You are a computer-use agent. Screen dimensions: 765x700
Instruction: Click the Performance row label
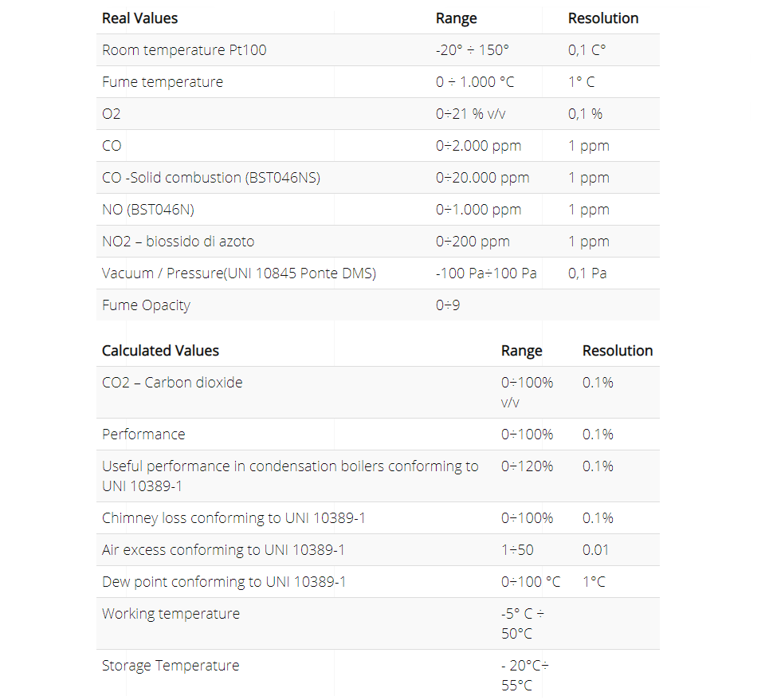pos(143,434)
